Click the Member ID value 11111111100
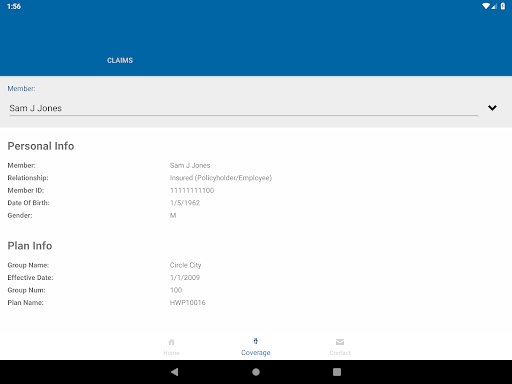512x384 pixels. click(x=192, y=190)
